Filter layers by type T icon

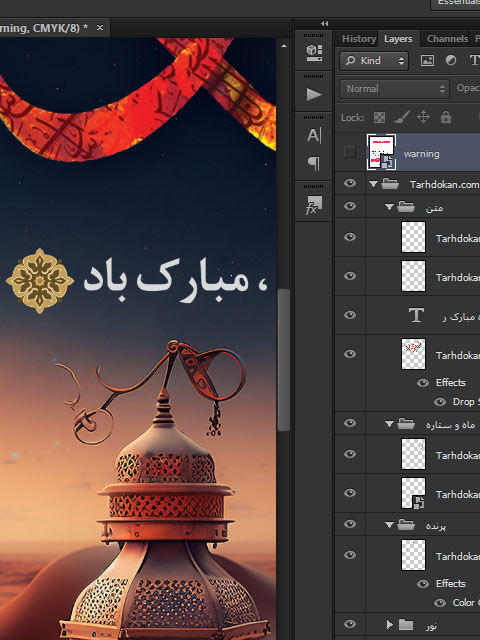point(474,60)
